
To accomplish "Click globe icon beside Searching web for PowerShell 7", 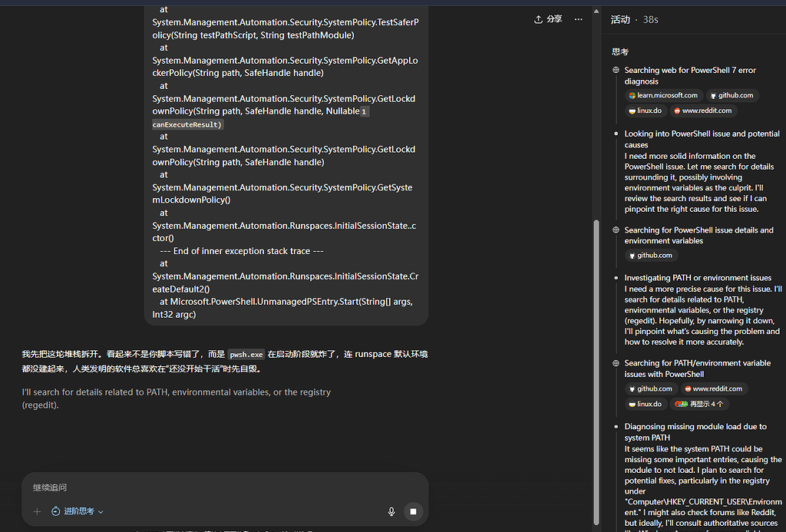I will coord(616,70).
